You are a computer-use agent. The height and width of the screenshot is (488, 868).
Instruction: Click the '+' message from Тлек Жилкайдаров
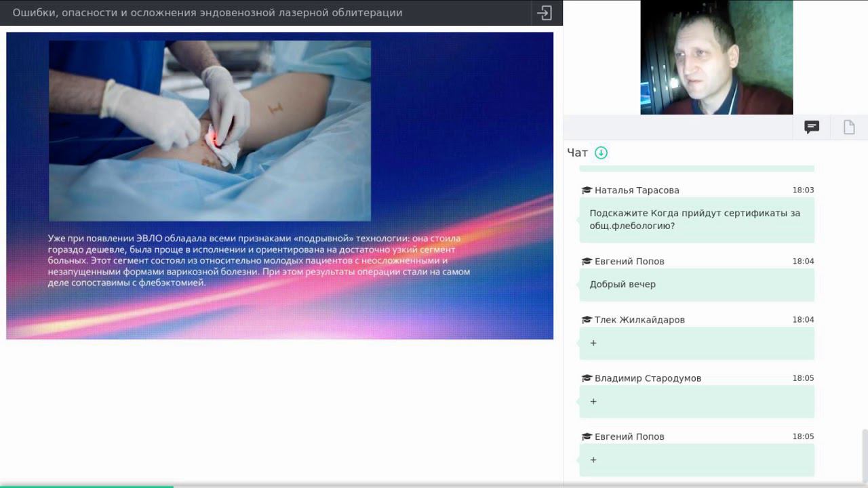pos(696,343)
